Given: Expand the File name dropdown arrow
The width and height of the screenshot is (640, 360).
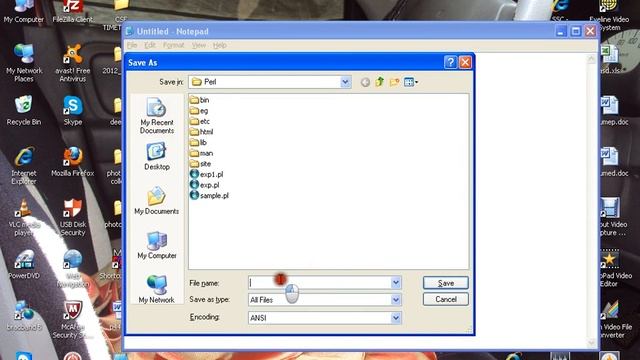Looking at the screenshot, I should 396,282.
